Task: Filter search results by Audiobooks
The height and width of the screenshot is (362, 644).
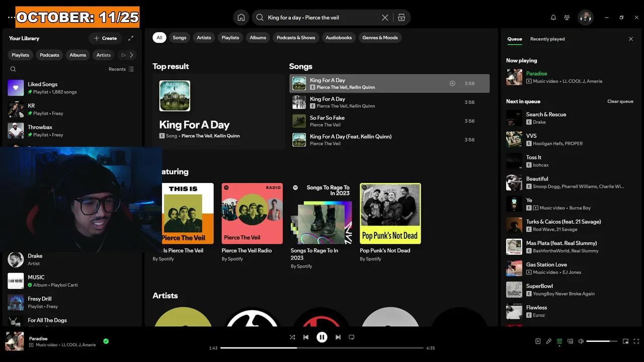Action: 339,38
